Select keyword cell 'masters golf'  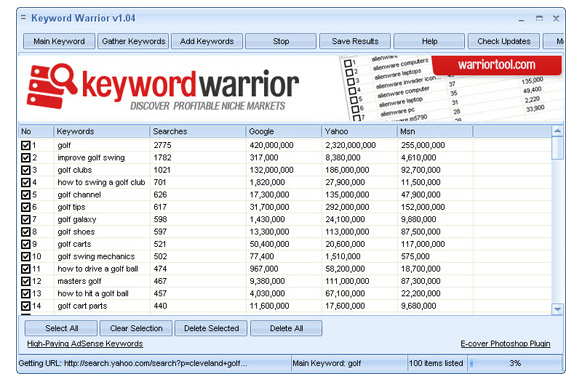tap(79, 281)
